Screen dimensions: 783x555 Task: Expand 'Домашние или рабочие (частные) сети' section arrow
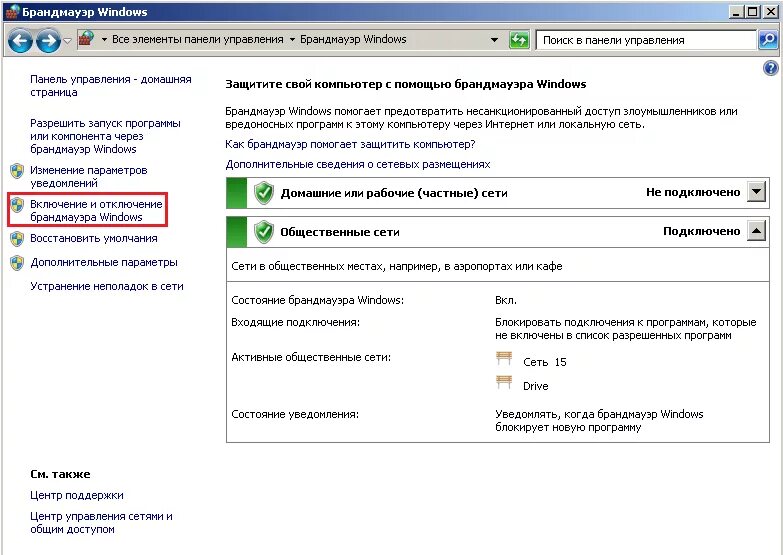tap(757, 192)
